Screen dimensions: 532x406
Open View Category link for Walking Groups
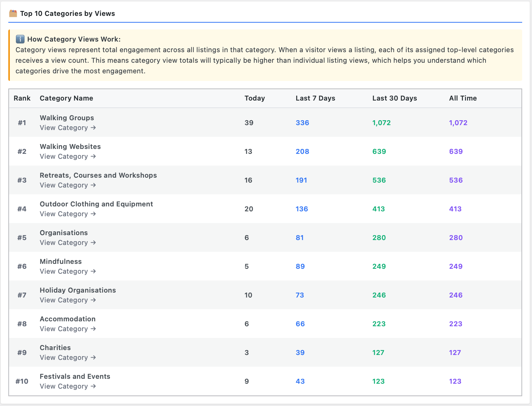click(x=68, y=128)
